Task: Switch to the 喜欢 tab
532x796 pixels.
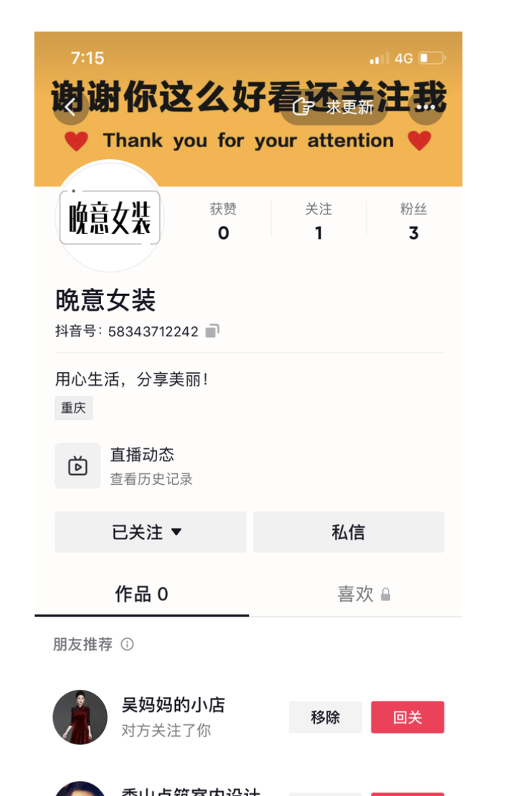Action: [x=356, y=594]
